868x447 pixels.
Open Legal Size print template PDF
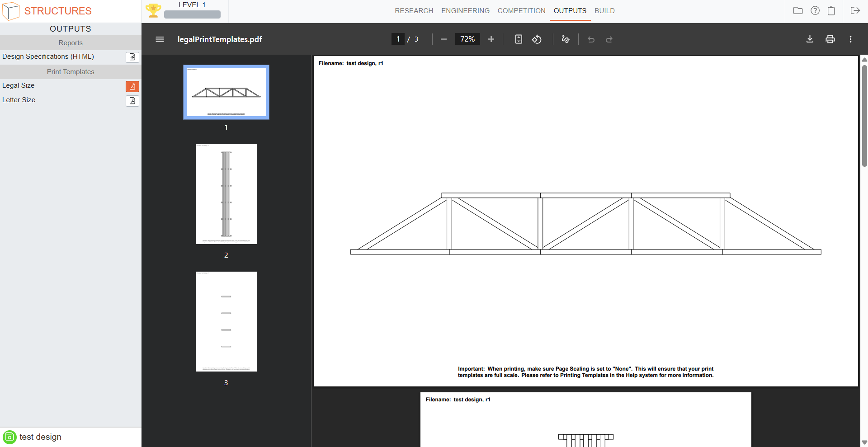[x=132, y=86]
